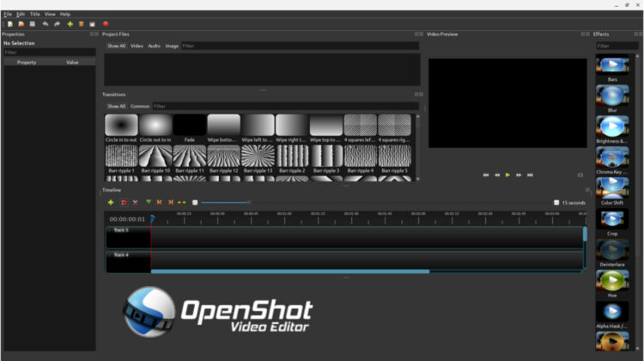Filter project files by Audio
Image resolution: width=644 pixels, height=361 pixels.
click(154, 46)
